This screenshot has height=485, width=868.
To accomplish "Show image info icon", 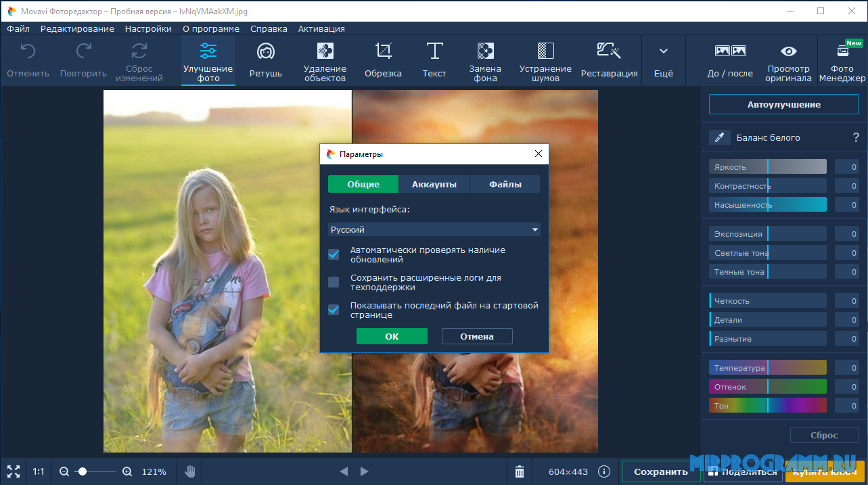I will [605, 471].
